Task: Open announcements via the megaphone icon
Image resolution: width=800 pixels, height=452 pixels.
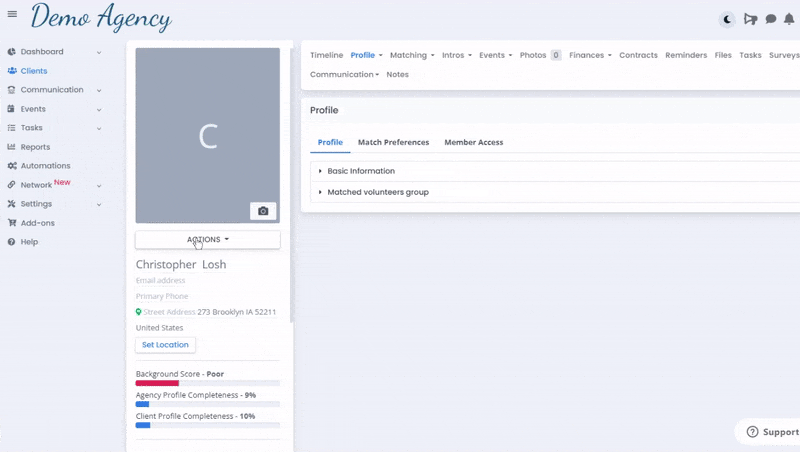Action: (750, 19)
